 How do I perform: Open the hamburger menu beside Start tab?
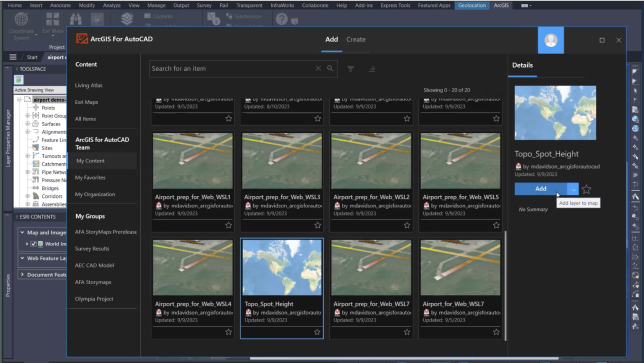point(13,57)
